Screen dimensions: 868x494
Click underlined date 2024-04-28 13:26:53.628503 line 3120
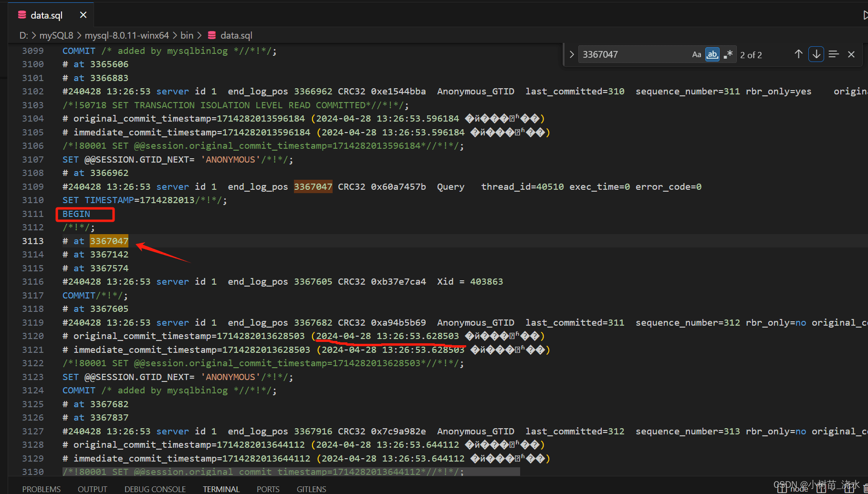click(x=387, y=336)
